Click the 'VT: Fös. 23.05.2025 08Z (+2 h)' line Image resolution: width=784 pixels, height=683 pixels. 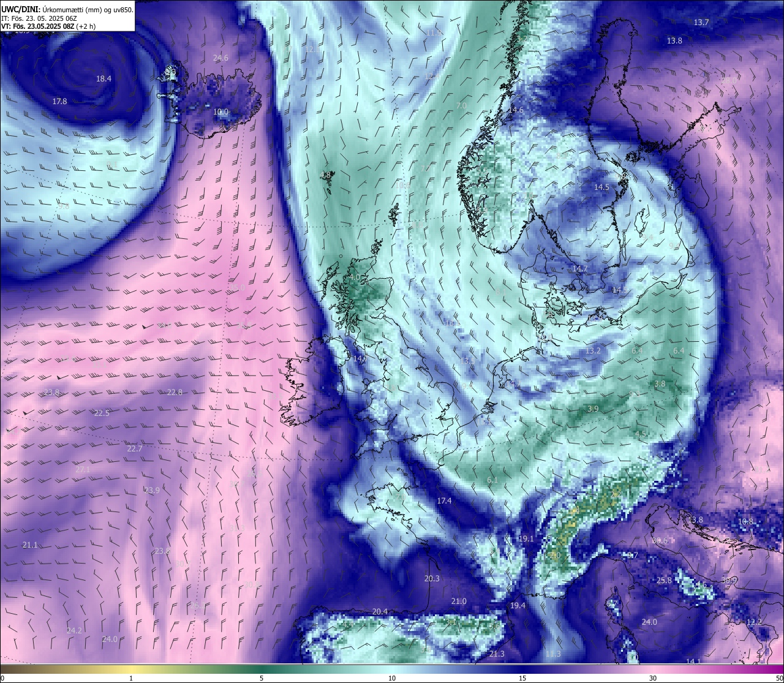tap(48, 26)
